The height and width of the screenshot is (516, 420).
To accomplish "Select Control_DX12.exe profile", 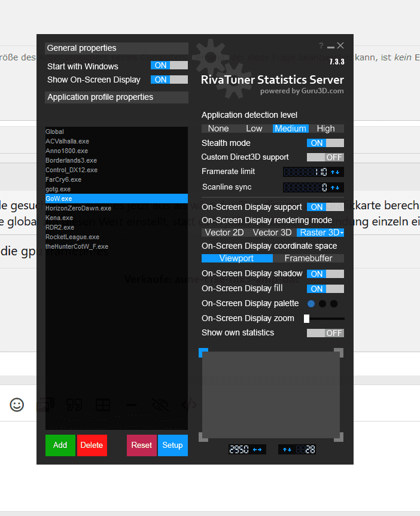I will (117, 170).
